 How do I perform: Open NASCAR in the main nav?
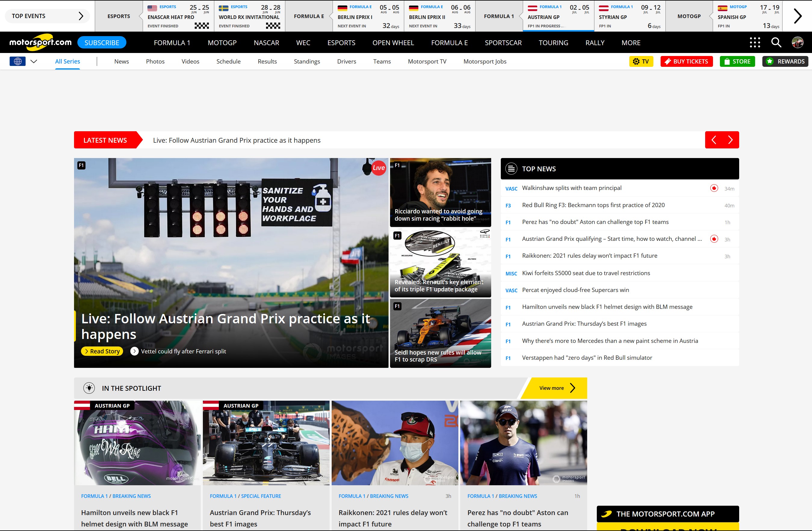[266, 43]
